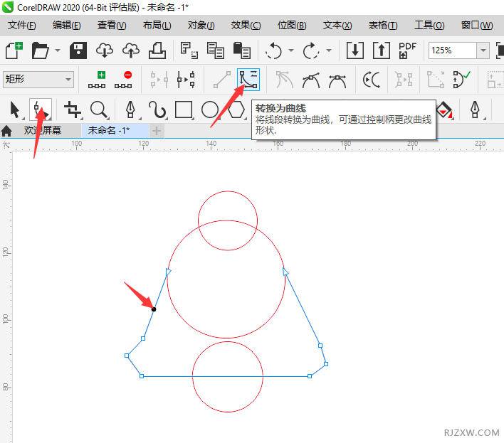Screen dimensions: 504x443
Task: Click the New document icon
Action: click(14, 50)
